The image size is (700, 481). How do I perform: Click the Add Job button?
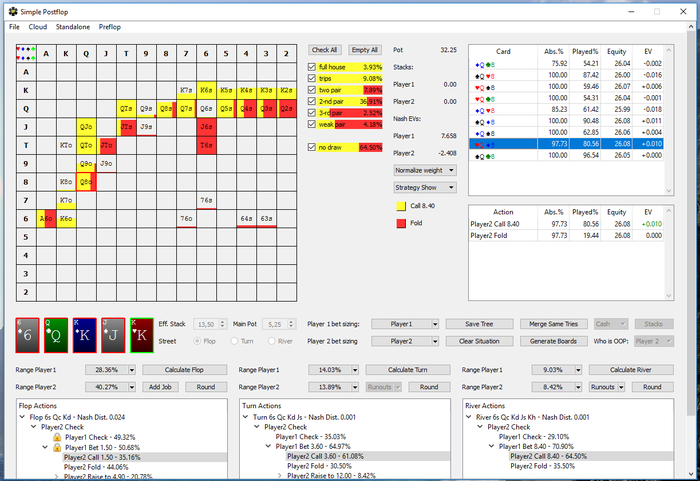pyautogui.click(x=160, y=387)
